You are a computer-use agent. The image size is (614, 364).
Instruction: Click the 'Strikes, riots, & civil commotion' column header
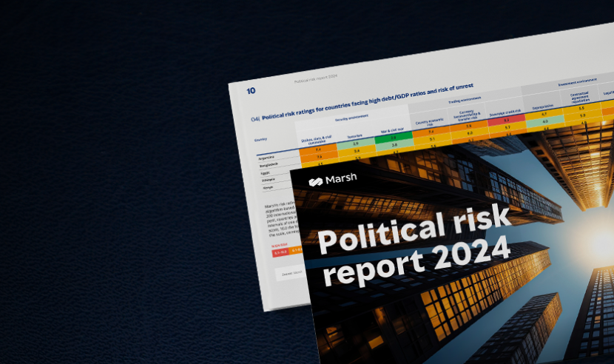click(317, 140)
